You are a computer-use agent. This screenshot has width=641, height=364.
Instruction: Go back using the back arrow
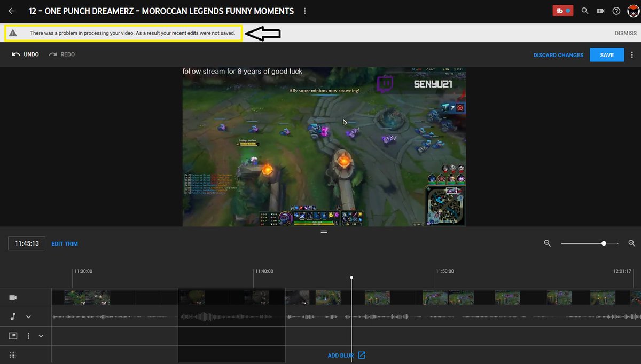[x=12, y=11]
